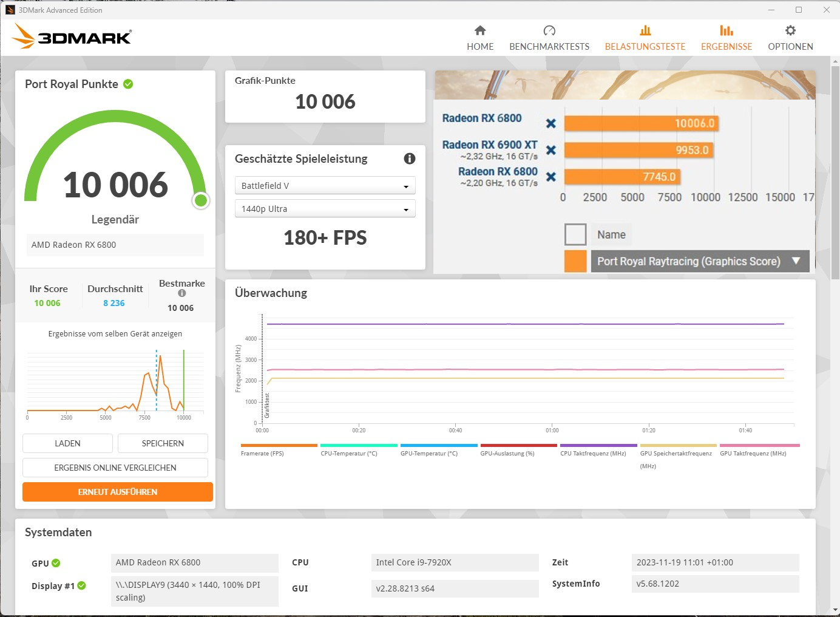Maximize the 3DMark window
840x617 pixels.
pos(799,10)
